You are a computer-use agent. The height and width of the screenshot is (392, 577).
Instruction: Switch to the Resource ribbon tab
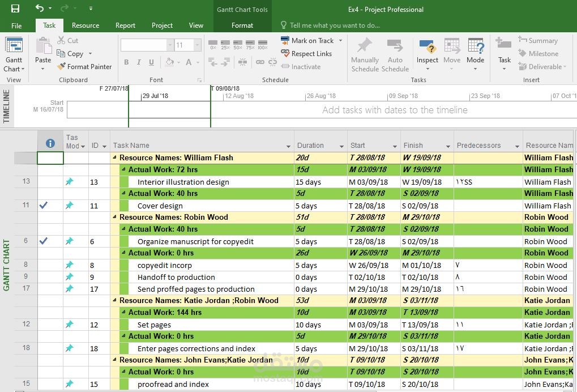(x=86, y=25)
